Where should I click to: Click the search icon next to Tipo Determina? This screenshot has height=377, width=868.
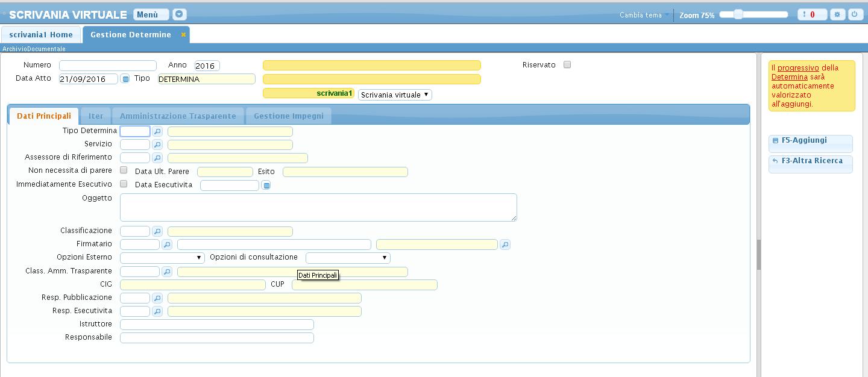(157, 131)
